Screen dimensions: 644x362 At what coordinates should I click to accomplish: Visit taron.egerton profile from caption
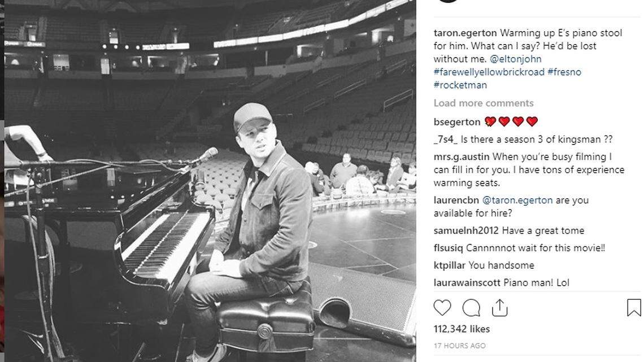(465, 33)
